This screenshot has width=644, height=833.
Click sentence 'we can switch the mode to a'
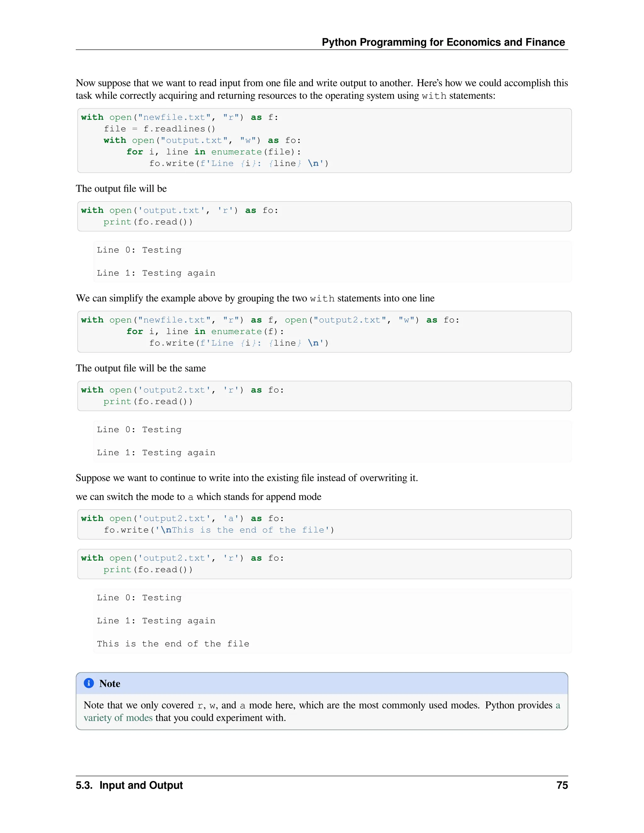click(x=198, y=497)
